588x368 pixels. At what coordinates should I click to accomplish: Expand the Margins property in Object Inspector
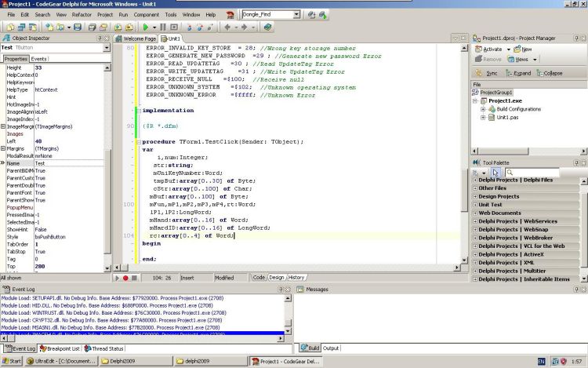coord(3,148)
